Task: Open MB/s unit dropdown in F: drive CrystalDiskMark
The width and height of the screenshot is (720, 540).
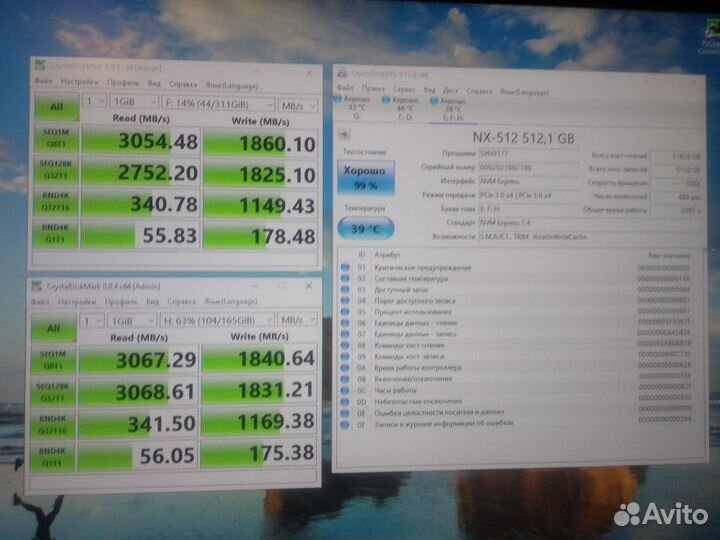Action: pos(298,106)
